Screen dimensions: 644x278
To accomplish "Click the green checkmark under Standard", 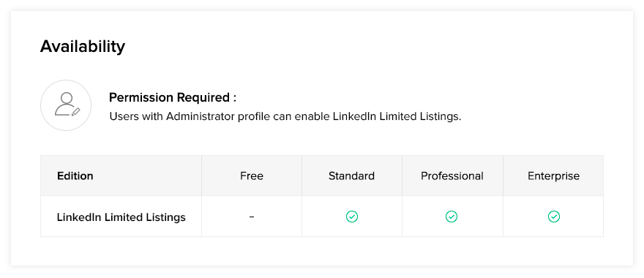I will pos(352,217).
